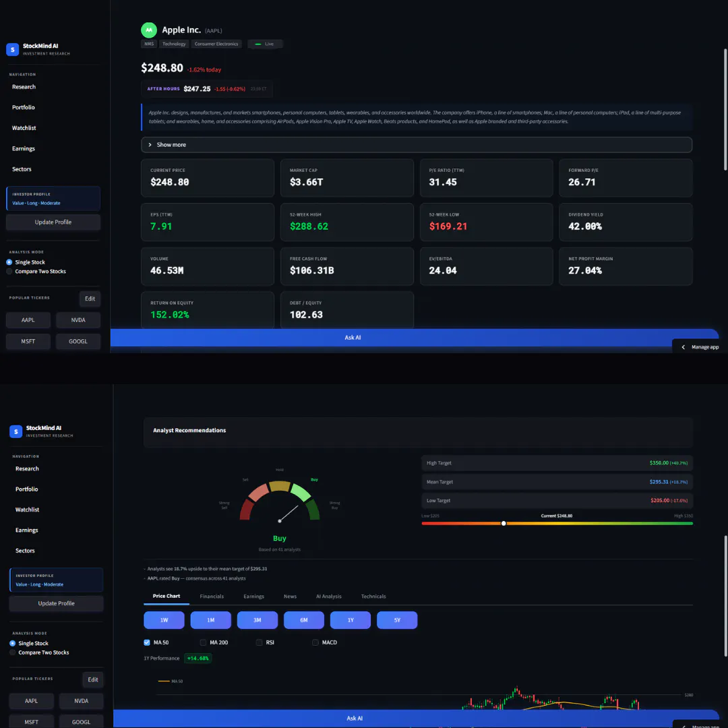Viewport: 728px width, 728px height.
Task: Switch to the Price Chart tab
Action: [166, 596]
